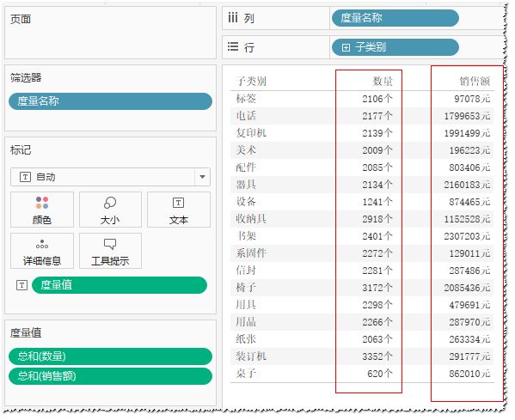Click the sales cell 1799653元
The width and height of the screenshot is (515, 420).
click(x=467, y=116)
